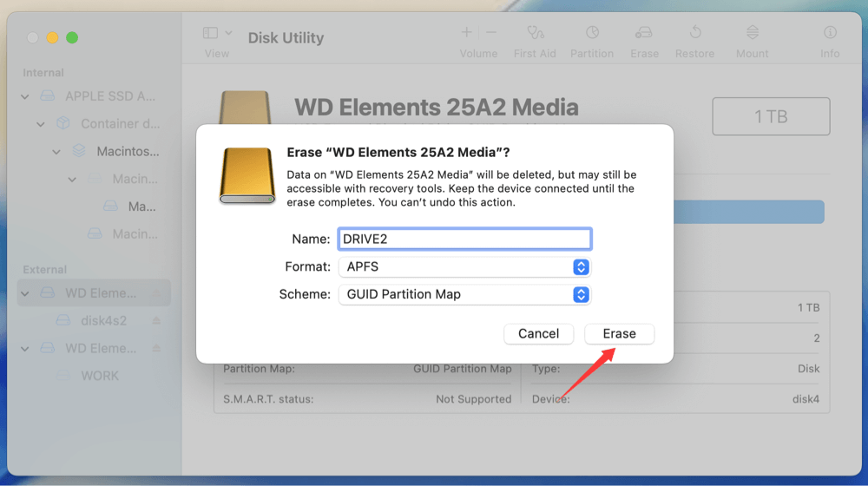Edit the Name field containing DRIVE2
Image resolution: width=868 pixels, height=486 pixels.
coord(464,240)
